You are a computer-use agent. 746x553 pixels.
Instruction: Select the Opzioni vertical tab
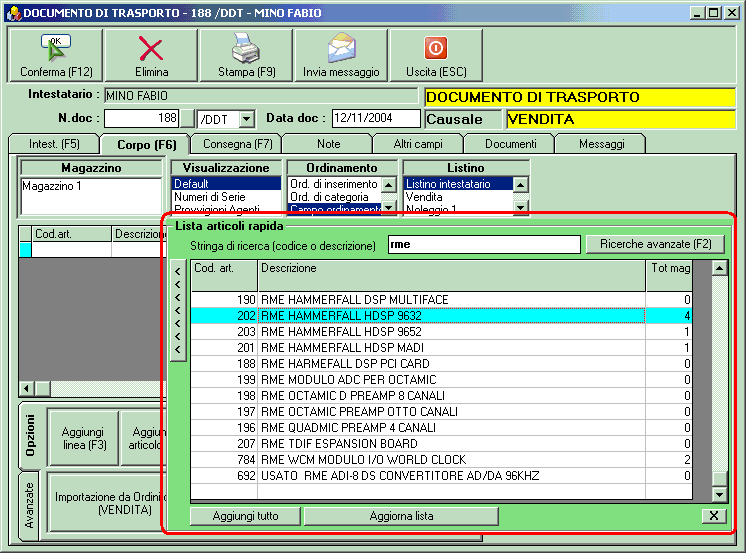tap(30, 435)
